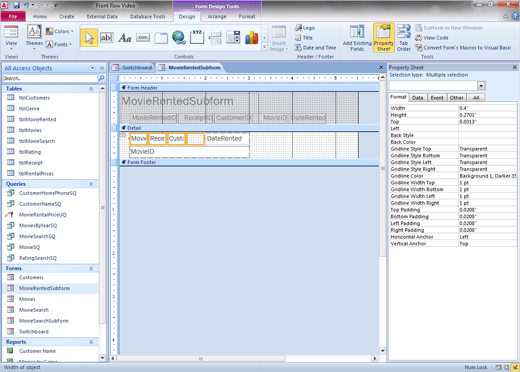520x372 pixels.
Task: Select the MovieSearchSubform form
Action: point(43,321)
